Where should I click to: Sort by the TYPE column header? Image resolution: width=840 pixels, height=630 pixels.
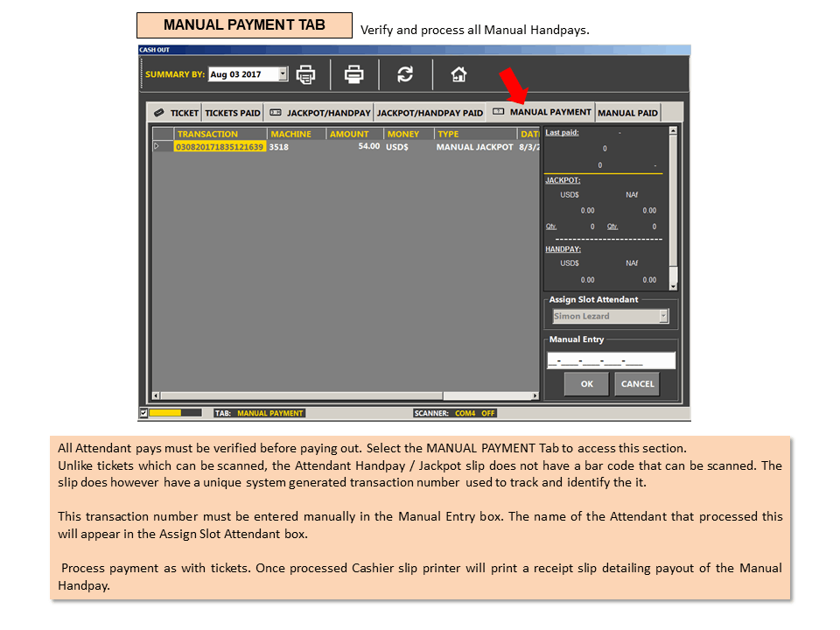tap(474, 134)
